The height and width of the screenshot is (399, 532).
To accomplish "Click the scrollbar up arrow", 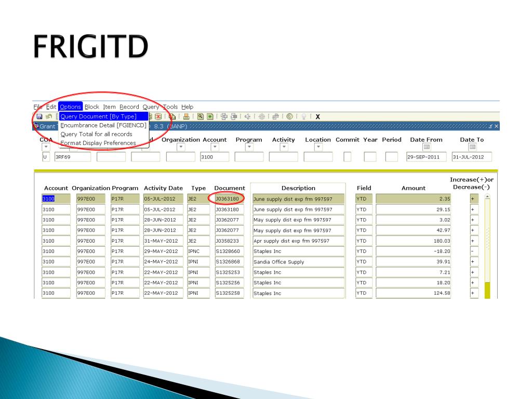I will (x=487, y=196).
